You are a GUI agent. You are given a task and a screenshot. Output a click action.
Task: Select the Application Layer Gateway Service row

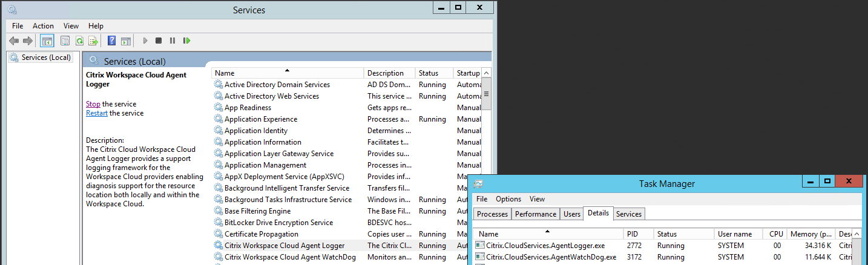347,154
